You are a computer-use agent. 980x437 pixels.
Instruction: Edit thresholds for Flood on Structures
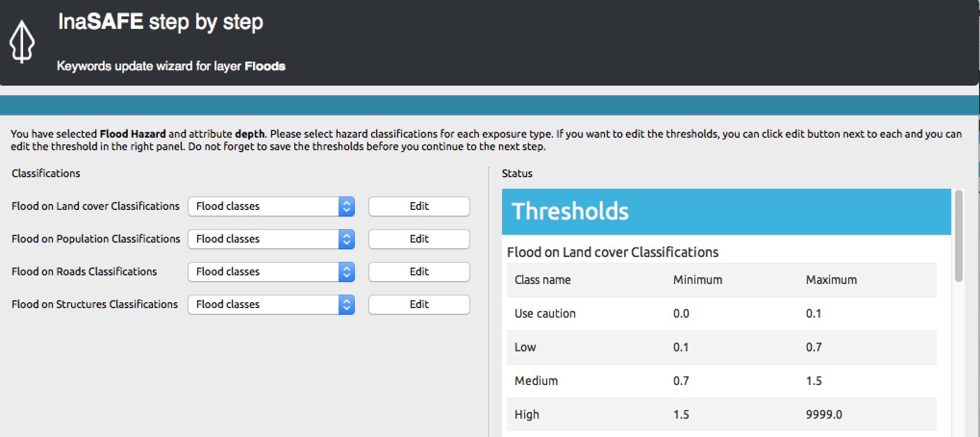pos(419,305)
